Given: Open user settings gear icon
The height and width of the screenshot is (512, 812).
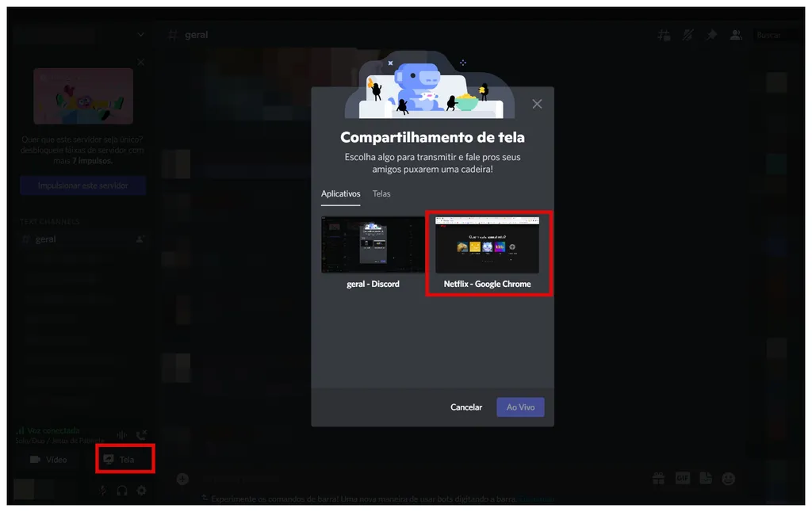Looking at the screenshot, I should click(141, 491).
